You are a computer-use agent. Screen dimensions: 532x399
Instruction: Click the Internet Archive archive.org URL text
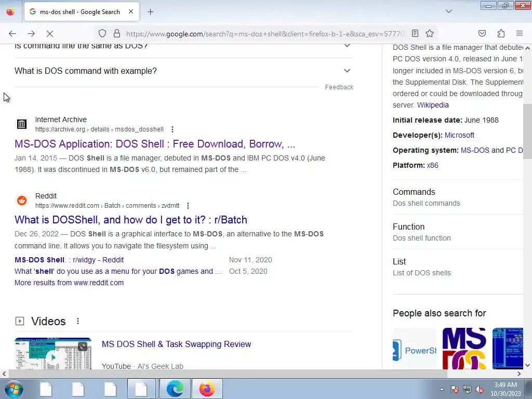tap(99, 129)
